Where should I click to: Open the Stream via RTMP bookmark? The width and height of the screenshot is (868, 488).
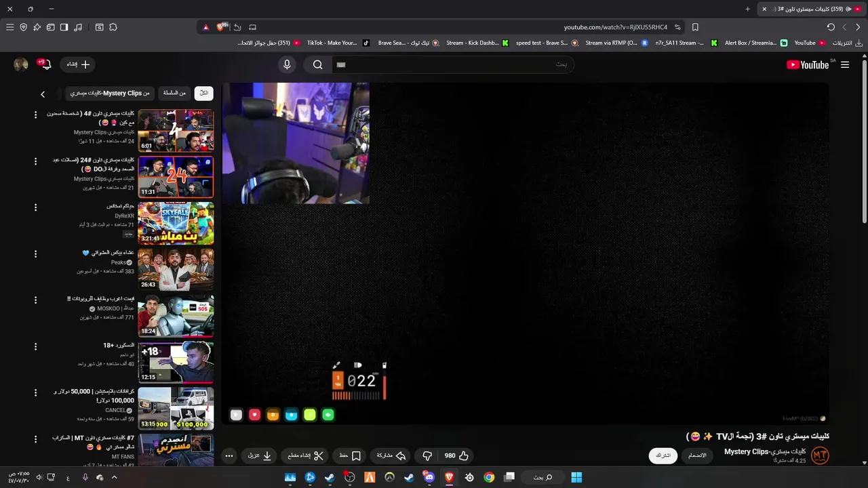pyautogui.click(x=616, y=43)
